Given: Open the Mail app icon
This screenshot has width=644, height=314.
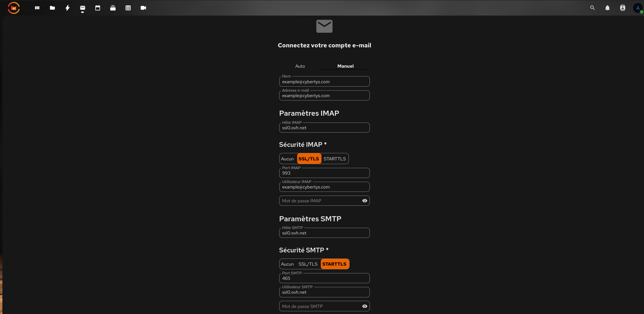Looking at the screenshot, I should coord(82,8).
